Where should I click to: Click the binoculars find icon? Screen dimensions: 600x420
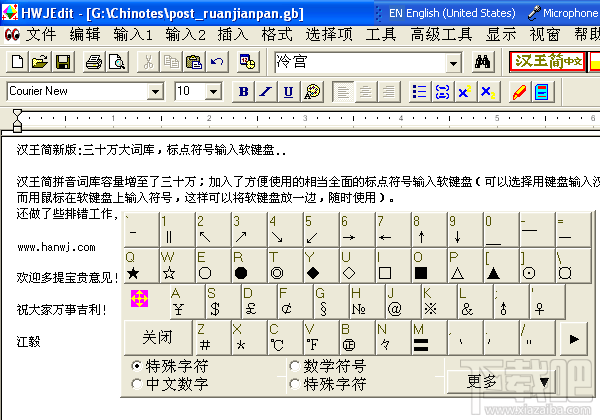pos(483,62)
